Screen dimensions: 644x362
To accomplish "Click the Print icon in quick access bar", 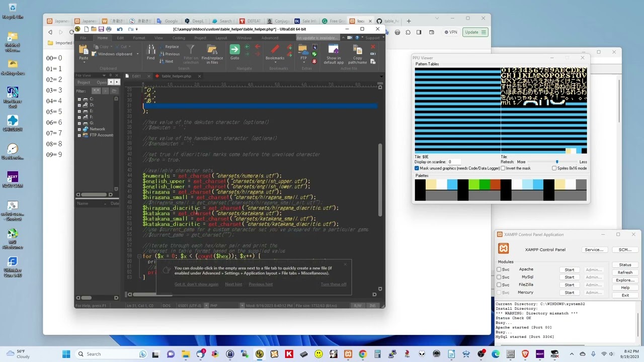I will tap(109, 29).
